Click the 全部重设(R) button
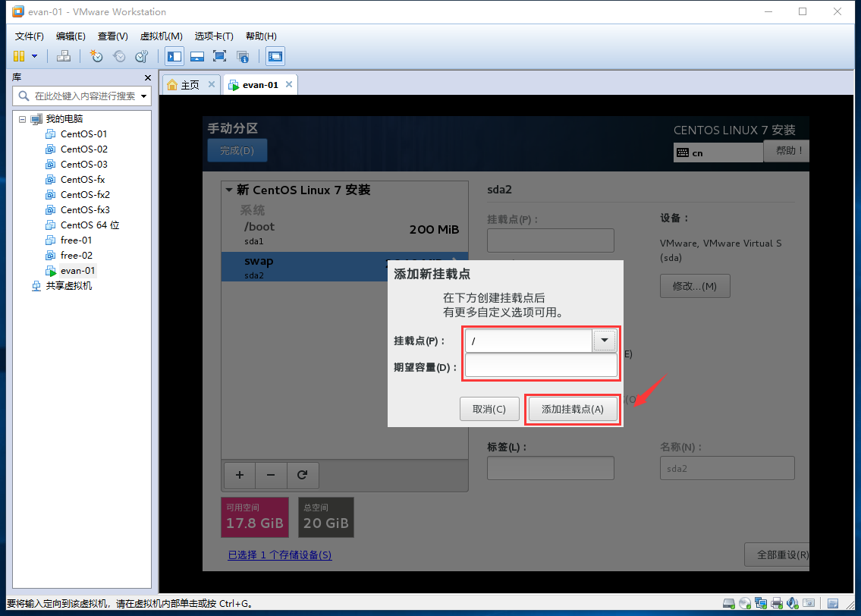The image size is (861, 616). point(777,555)
